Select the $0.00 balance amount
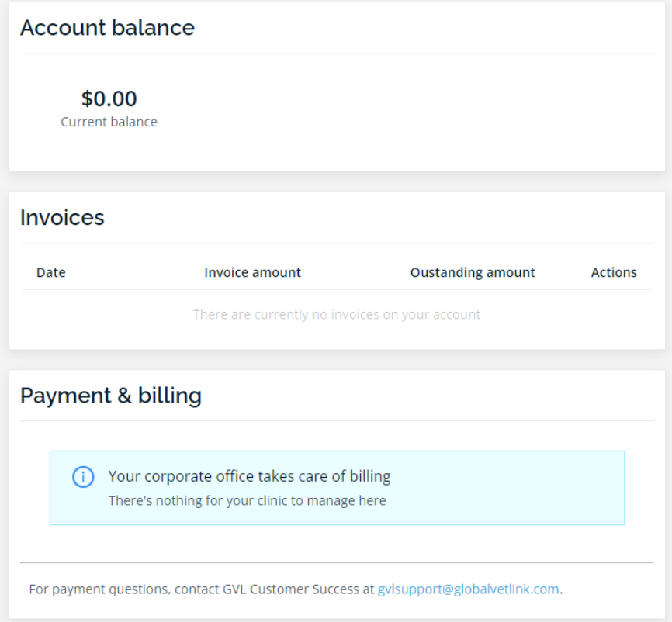The height and width of the screenshot is (622, 672). [x=109, y=98]
